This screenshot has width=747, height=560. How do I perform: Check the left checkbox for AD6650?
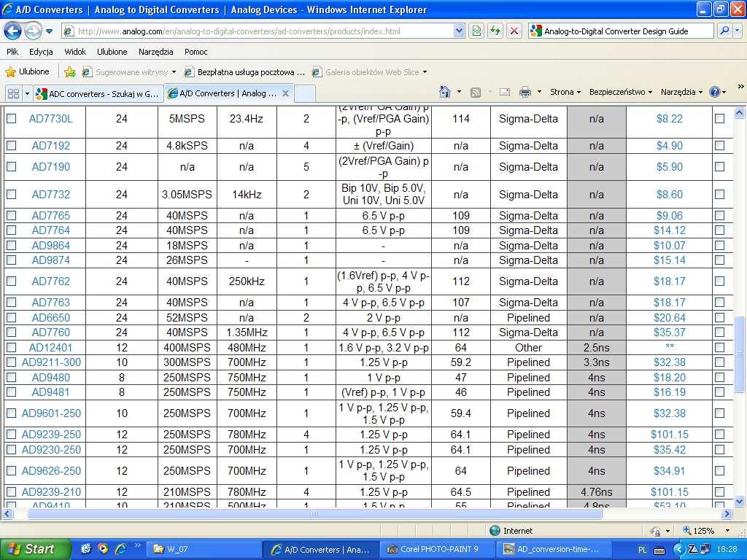[12, 317]
